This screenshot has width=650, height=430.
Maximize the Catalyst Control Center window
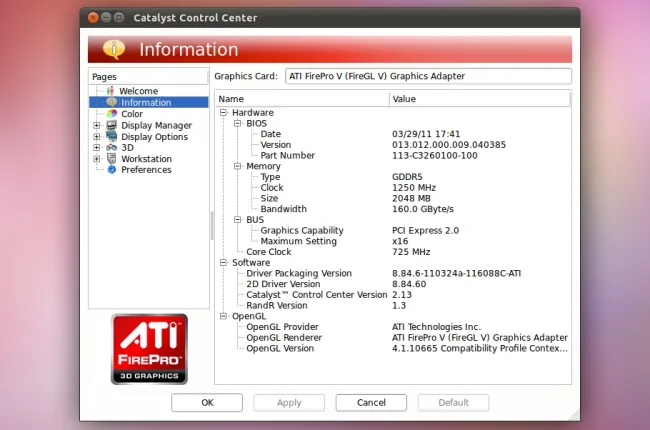[119, 17]
